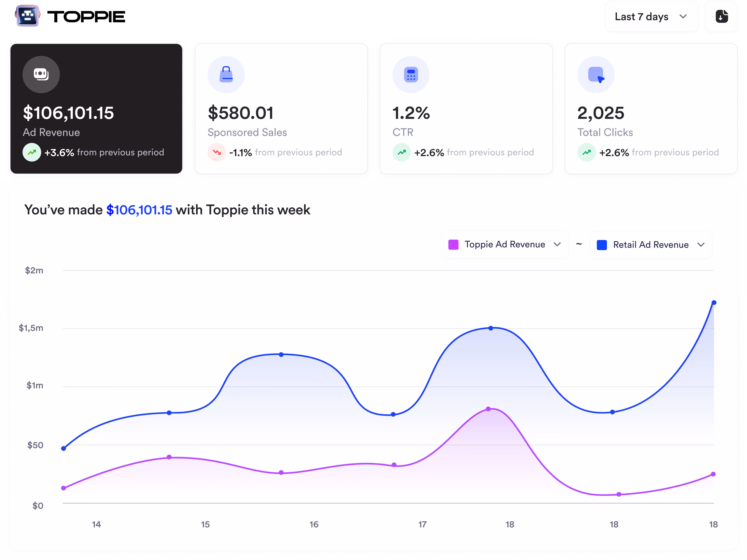Image resolution: width=747 pixels, height=560 pixels.
Task: Click the blue $106,101.15 amount in heading
Action: (139, 210)
